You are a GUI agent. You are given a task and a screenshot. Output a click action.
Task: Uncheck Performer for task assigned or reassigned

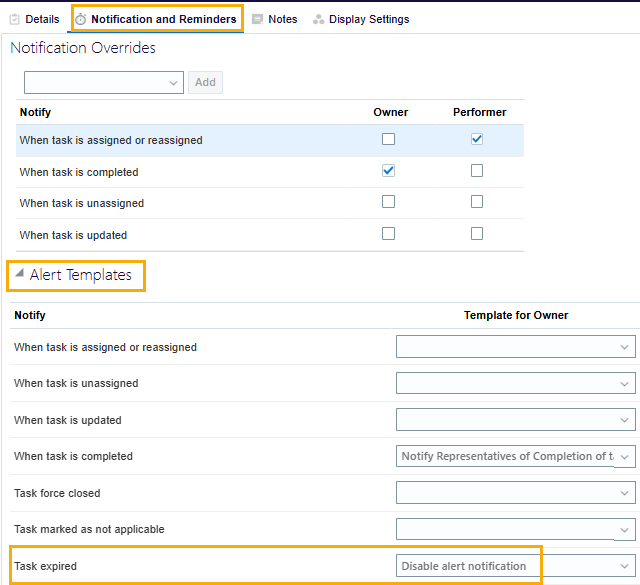pyautogui.click(x=477, y=139)
